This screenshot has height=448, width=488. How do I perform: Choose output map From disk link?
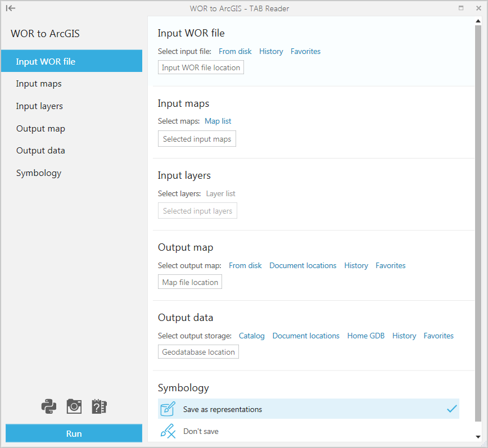tap(245, 265)
